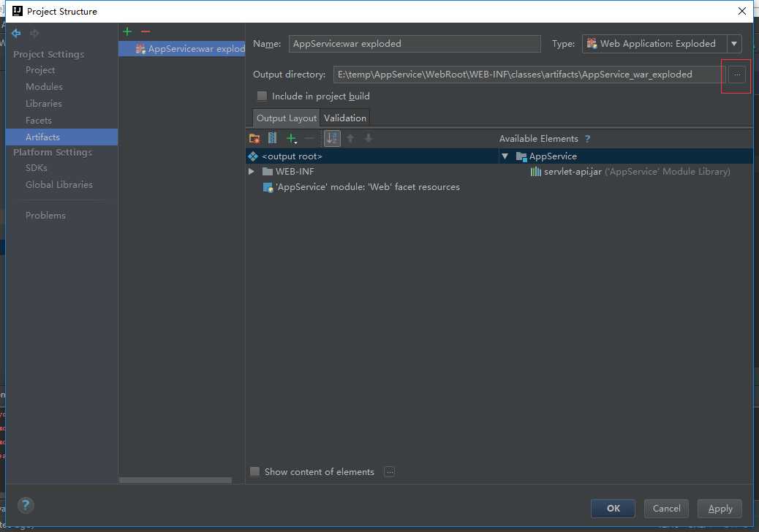The image size is (759, 532).
Task: Move element up arrow
Action: pos(350,138)
